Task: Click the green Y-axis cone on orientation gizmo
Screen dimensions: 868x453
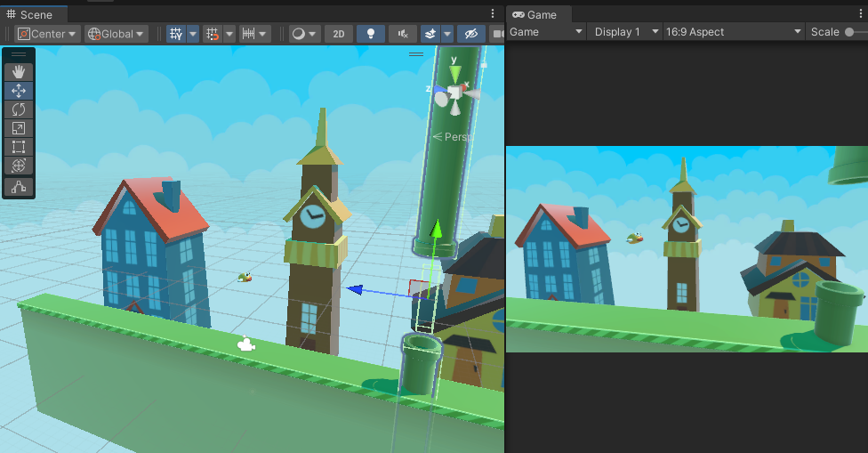Action: point(454,74)
